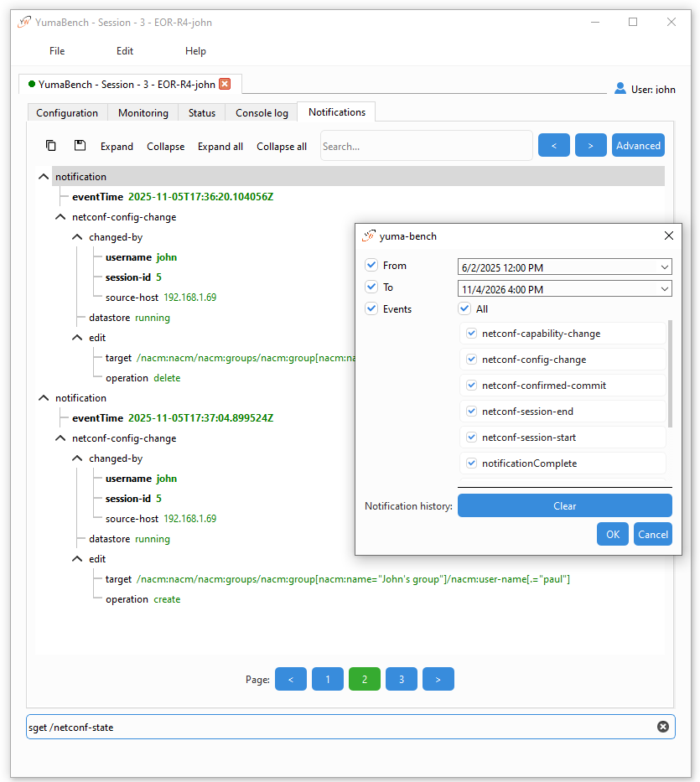The width and height of the screenshot is (700, 782).
Task: Toggle the All events checkbox
Action: click(464, 309)
